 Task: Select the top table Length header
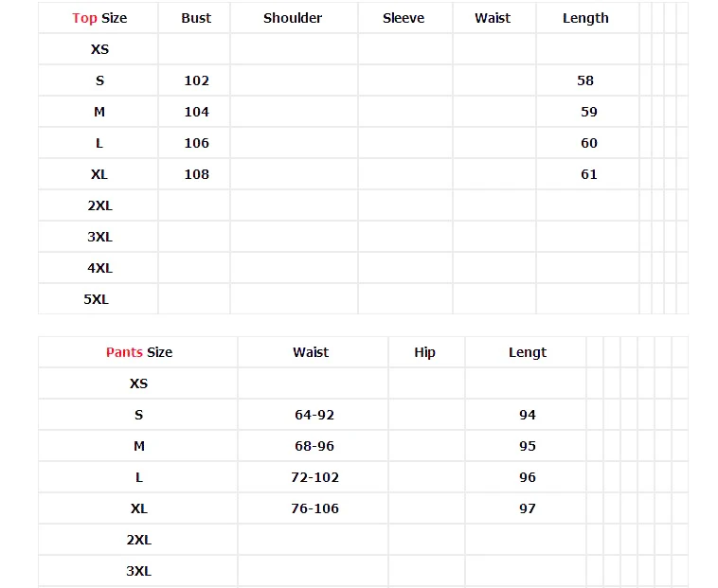click(585, 18)
